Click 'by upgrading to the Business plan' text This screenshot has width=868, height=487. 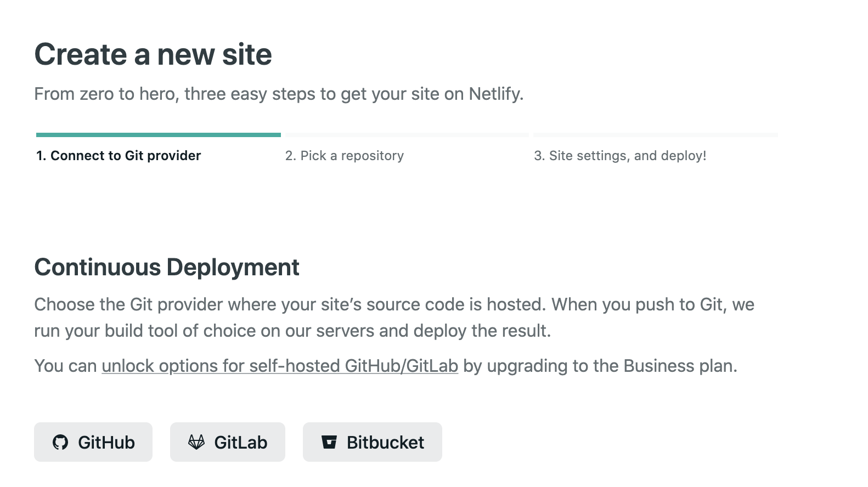pyautogui.click(x=600, y=366)
